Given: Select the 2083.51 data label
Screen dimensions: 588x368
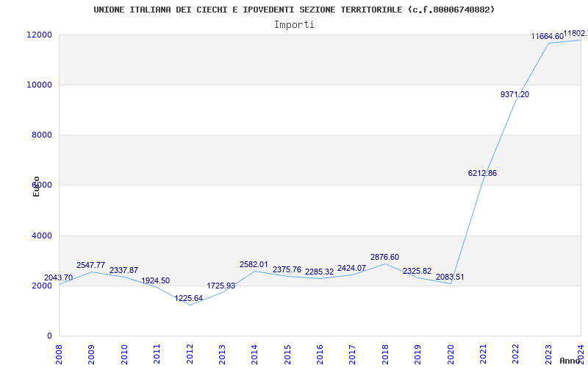Looking at the screenshot, I should 450,277.
